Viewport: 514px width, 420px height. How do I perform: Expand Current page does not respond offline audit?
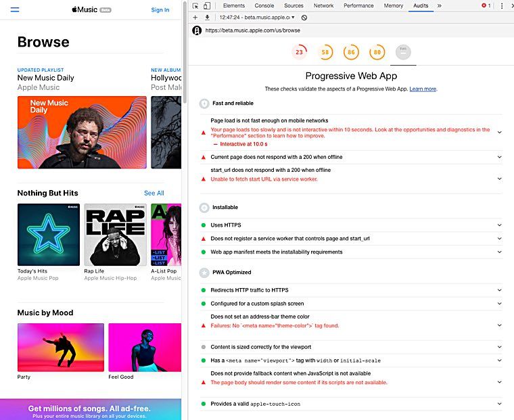[x=499, y=157]
